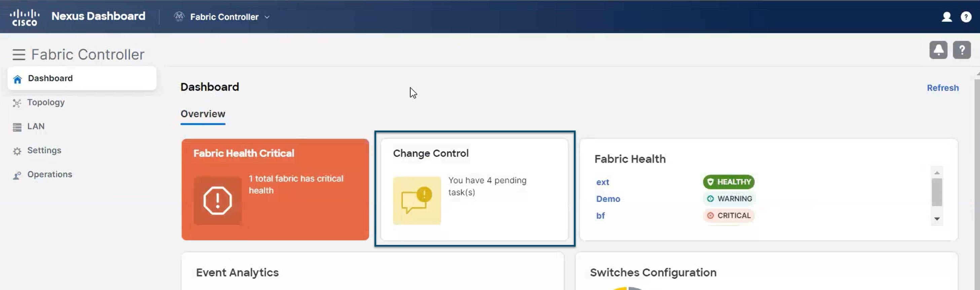Click the WARNING status badge

(x=729, y=199)
